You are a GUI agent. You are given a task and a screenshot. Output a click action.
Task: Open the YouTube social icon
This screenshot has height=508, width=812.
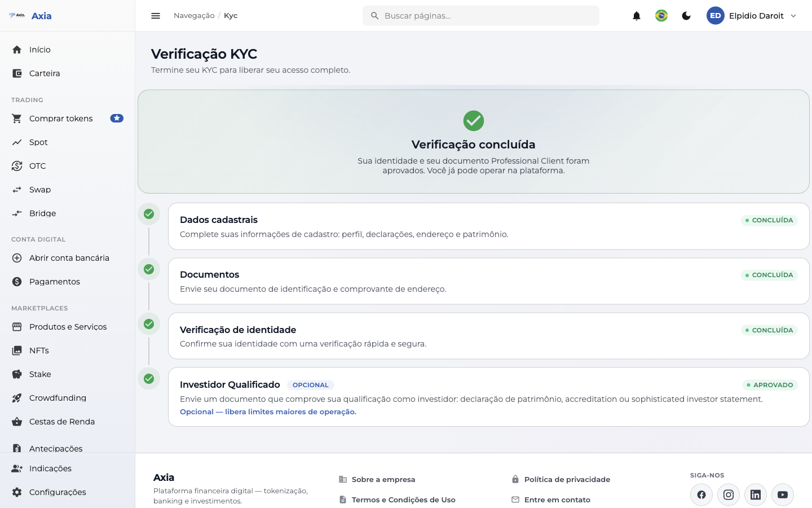[x=783, y=495]
